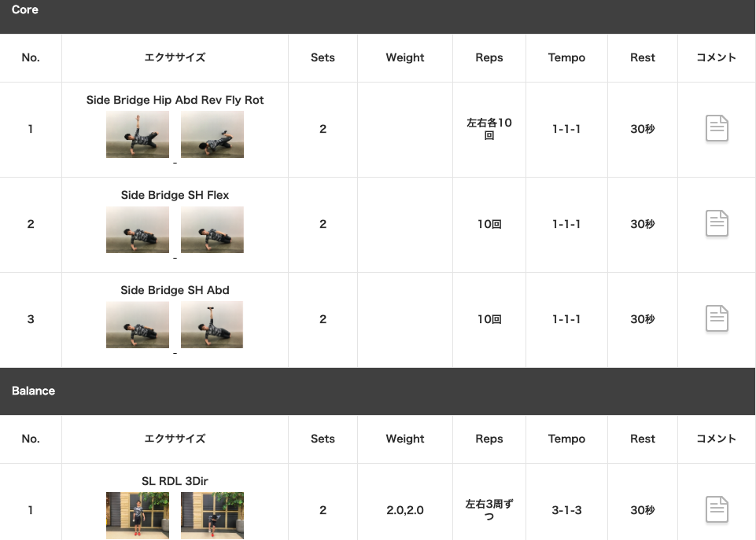Screen dimensions: 756x540
Task: Click first thumbnail of Side Bridge SH Flex
Action: (138, 230)
